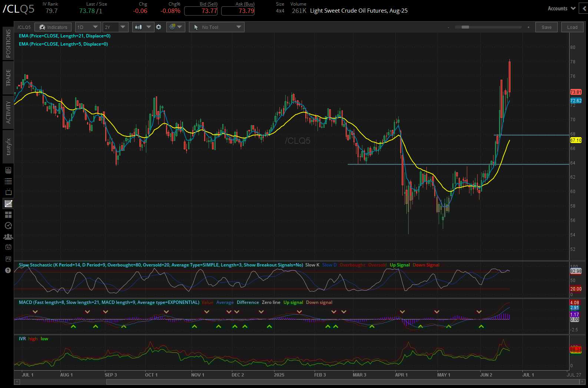Screen dimensions: 588x388
Task: Click the Ask (Buy) 73.79 box
Action: click(238, 11)
